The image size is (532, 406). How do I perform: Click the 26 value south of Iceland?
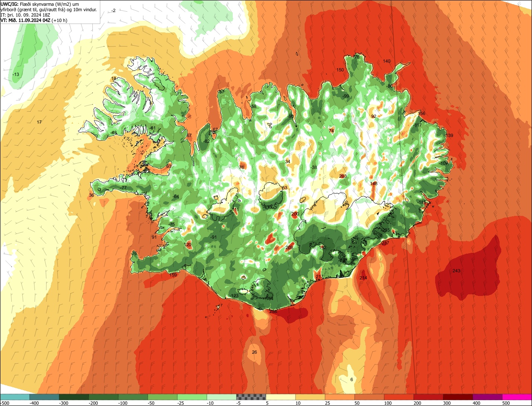coord(254,352)
